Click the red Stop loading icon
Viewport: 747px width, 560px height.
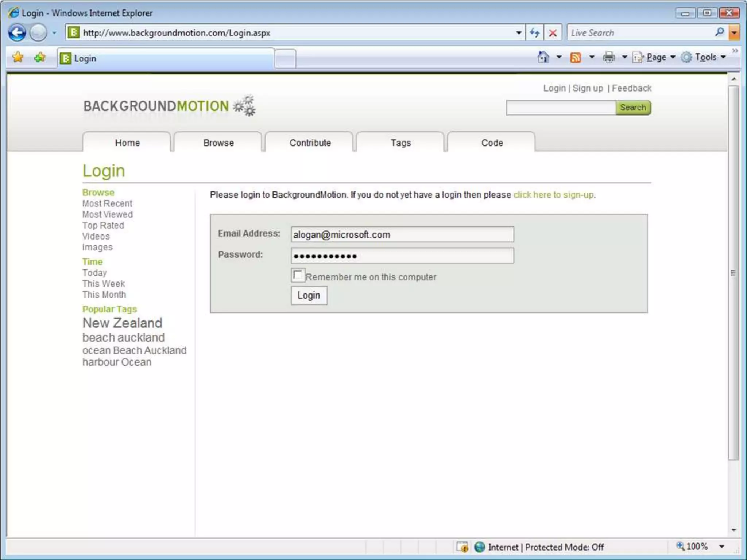553,33
